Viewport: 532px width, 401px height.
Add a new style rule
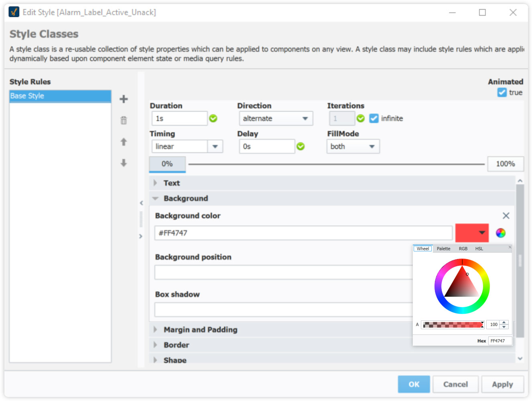[x=123, y=99]
